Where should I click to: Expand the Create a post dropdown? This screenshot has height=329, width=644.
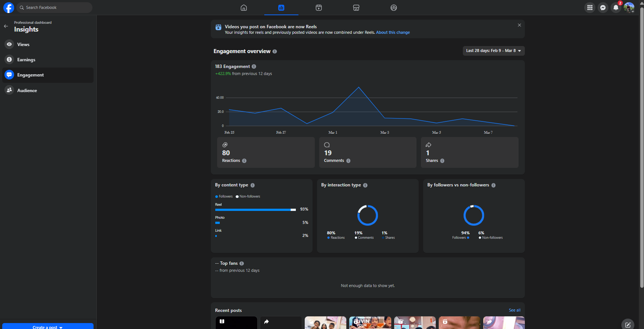48,327
